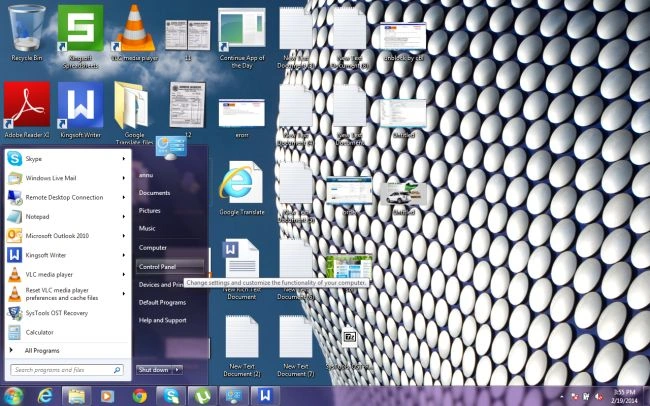Image resolution: width=650 pixels, height=406 pixels.
Task: Open Internet Explorer from the taskbar
Action: point(45,396)
